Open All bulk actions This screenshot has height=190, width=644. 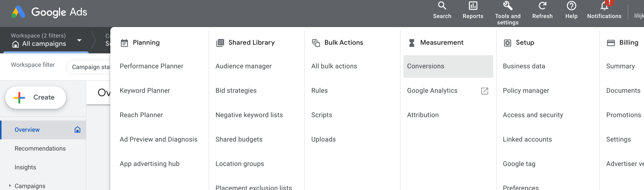(x=334, y=66)
